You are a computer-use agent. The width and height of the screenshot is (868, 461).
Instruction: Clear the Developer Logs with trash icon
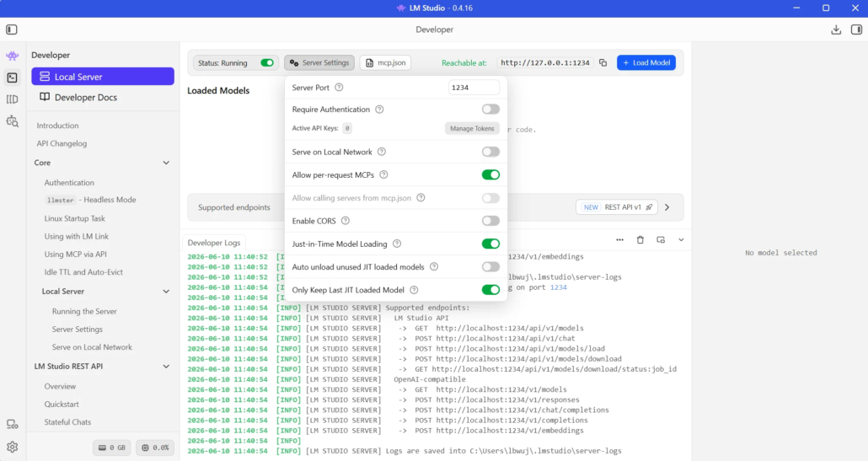[x=640, y=240]
